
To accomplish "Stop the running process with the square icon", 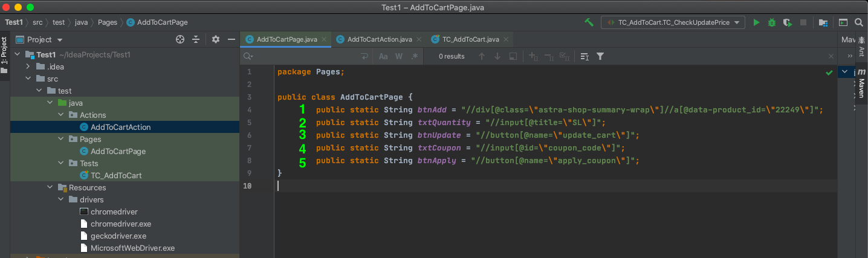I will 803,22.
